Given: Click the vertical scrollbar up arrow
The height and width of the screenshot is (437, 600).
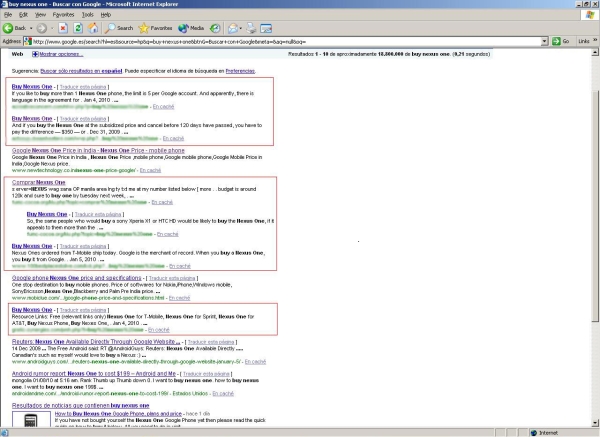Looking at the screenshot, I should point(595,53).
